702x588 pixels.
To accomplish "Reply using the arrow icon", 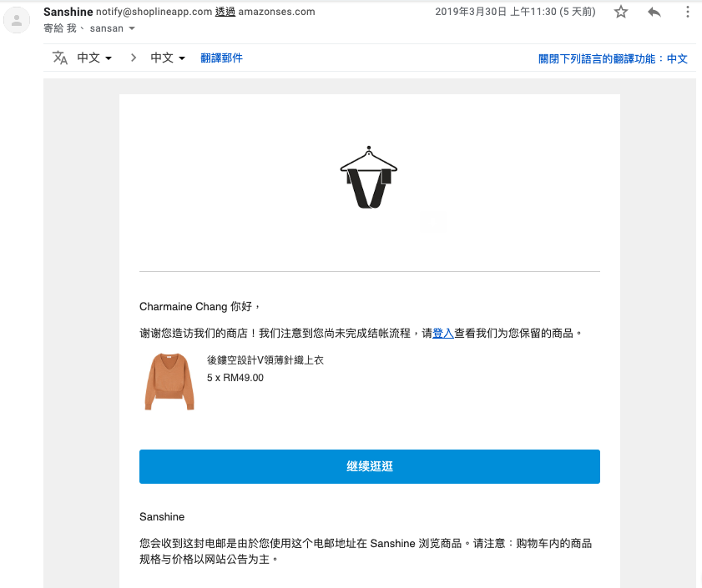I will 654,12.
